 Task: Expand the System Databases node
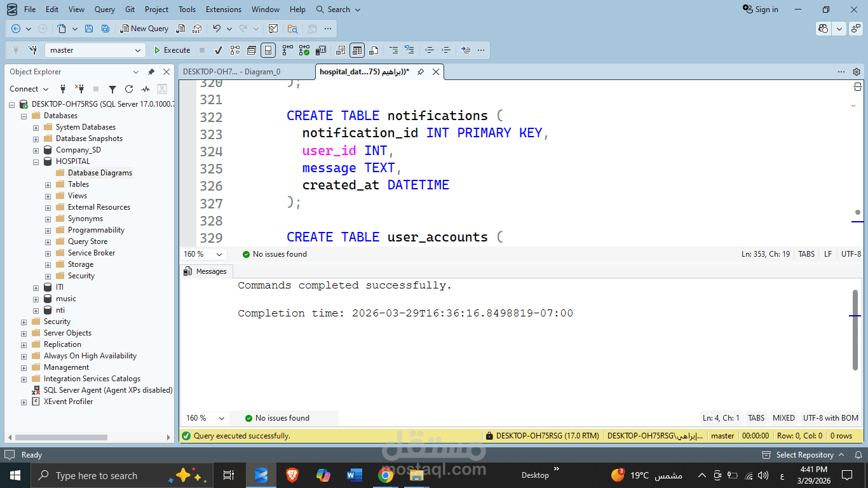pos(36,127)
